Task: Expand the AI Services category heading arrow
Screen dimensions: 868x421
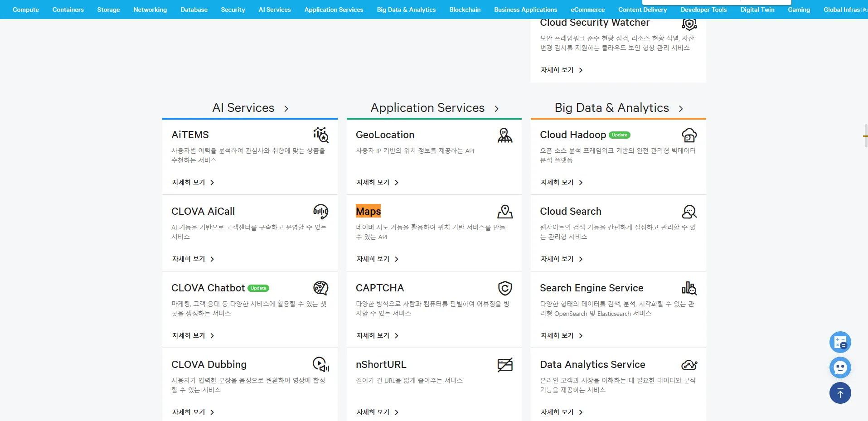Action: point(286,108)
